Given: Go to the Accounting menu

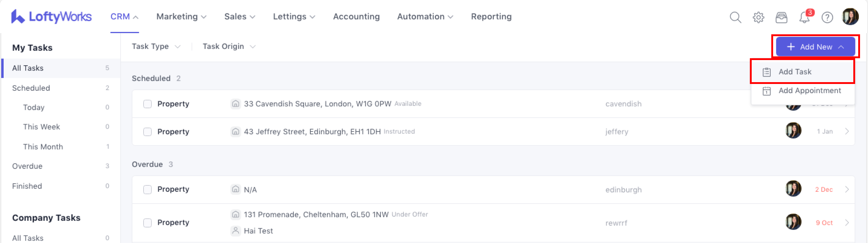Looking at the screenshot, I should point(356,17).
